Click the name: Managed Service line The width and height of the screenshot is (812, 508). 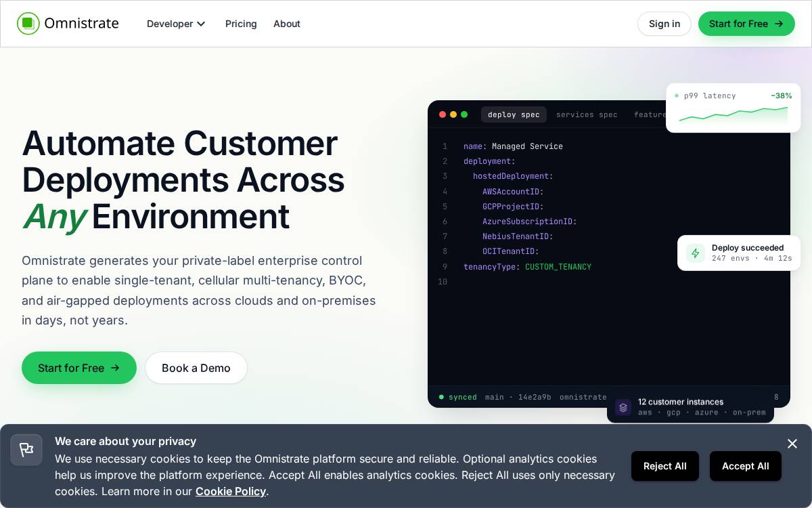[513, 146]
